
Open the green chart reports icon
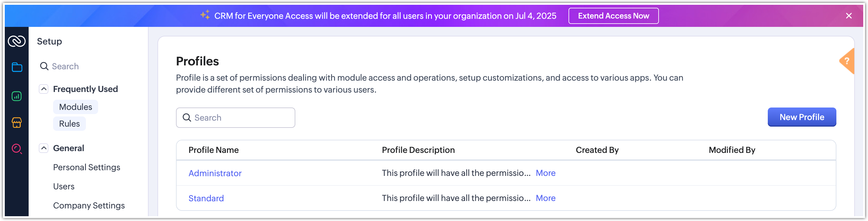(x=17, y=96)
